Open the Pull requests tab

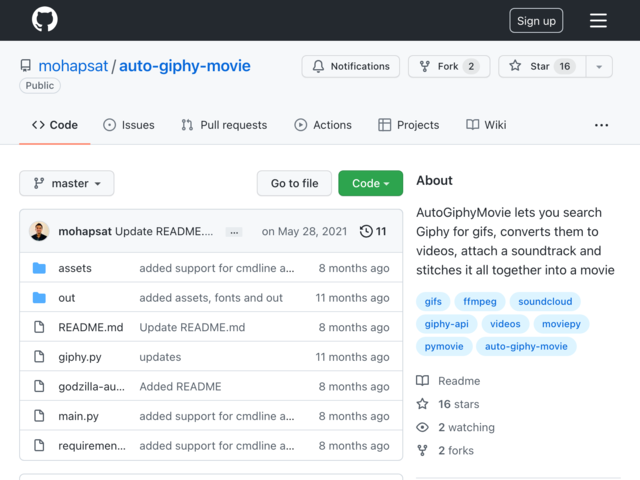tap(224, 125)
